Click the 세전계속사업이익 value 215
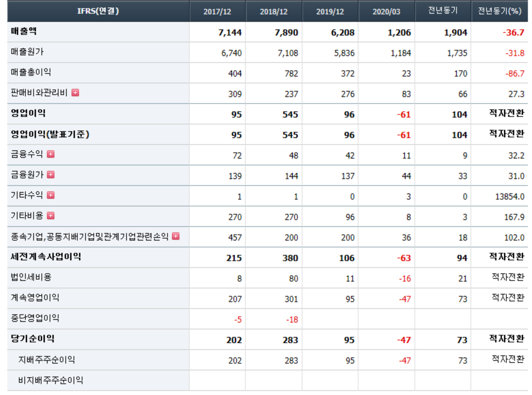Screen dimensions: 532x395 click(x=234, y=258)
